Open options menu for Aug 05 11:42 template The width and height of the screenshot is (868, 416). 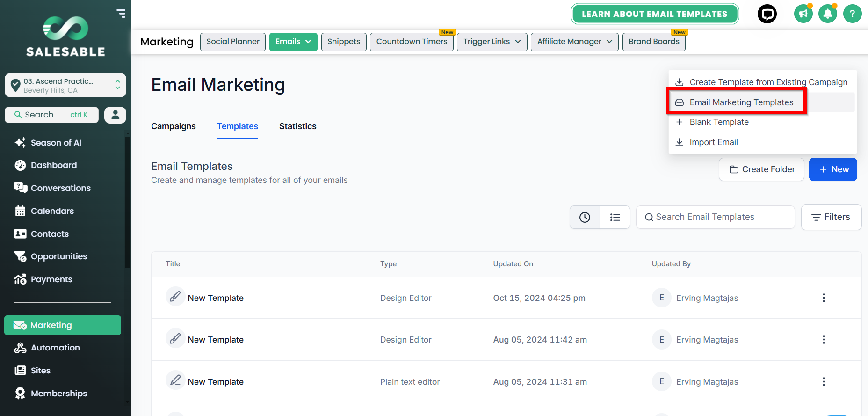(824, 339)
